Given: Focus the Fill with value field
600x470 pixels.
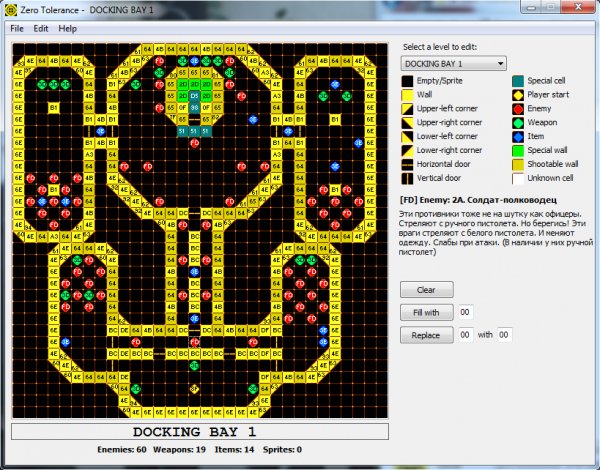Looking at the screenshot, I should point(466,312).
